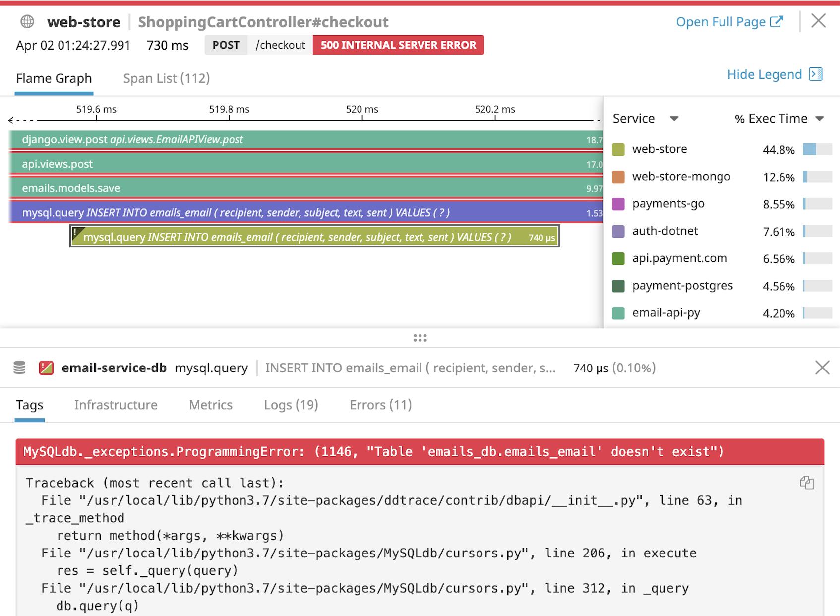Viewport: 840px width, 616px height.
Task: Close the email-service-db span detail panel
Action: (822, 368)
